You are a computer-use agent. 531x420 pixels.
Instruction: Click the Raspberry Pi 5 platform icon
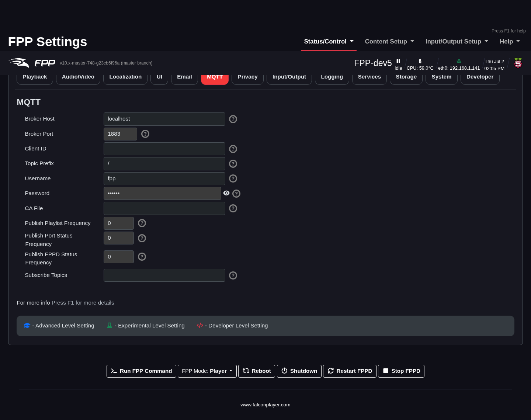(x=518, y=63)
